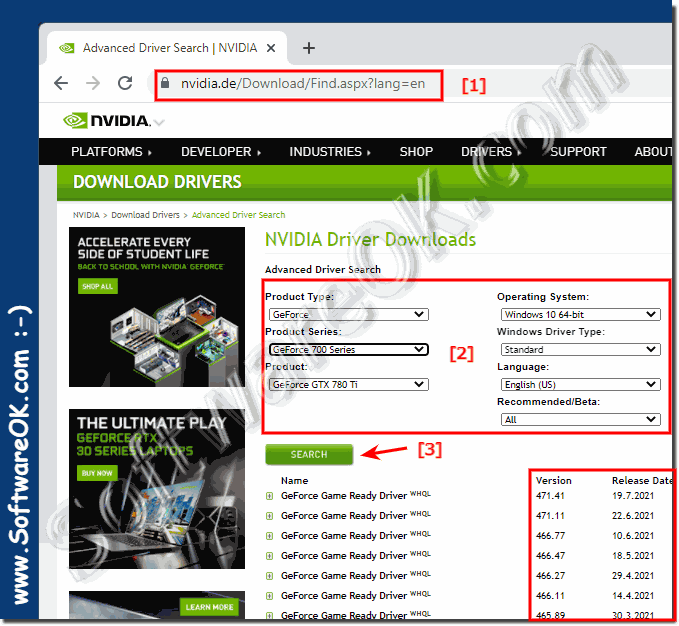Expand driver row for version 466.27
The width and height of the screenshot is (679, 626).
pyautogui.click(x=269, y=576)
